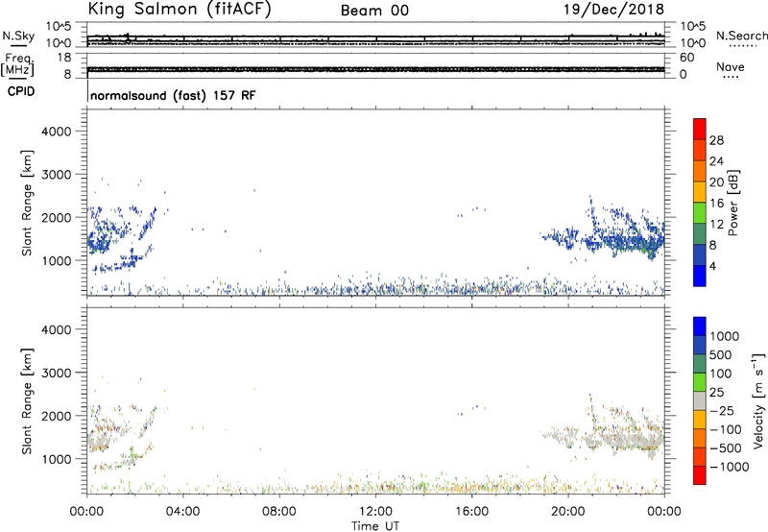Click the Velocity [m s-1] colorbar title
Screen dimensions: 768x532
pyautogui.click(x=758, y=400)
